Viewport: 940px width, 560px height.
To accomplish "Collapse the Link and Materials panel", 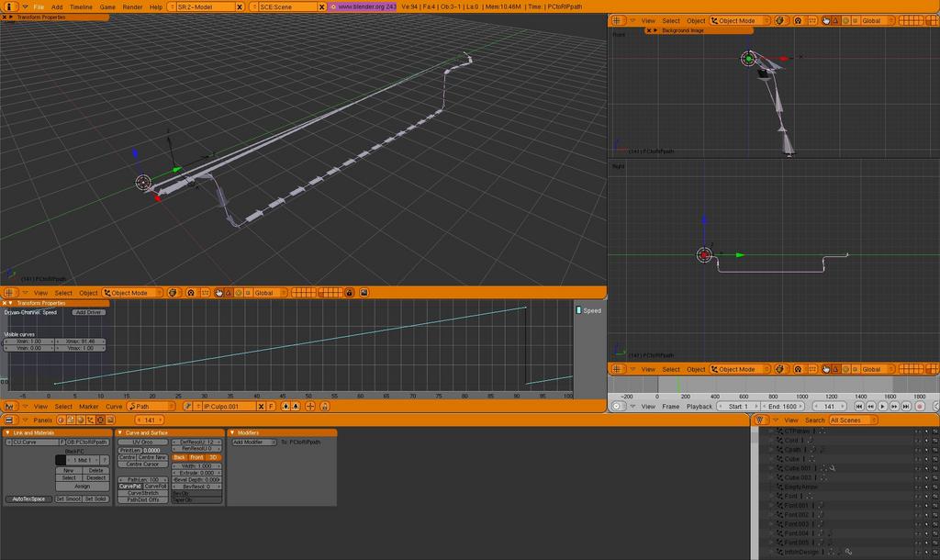I will tap(7, 433).
